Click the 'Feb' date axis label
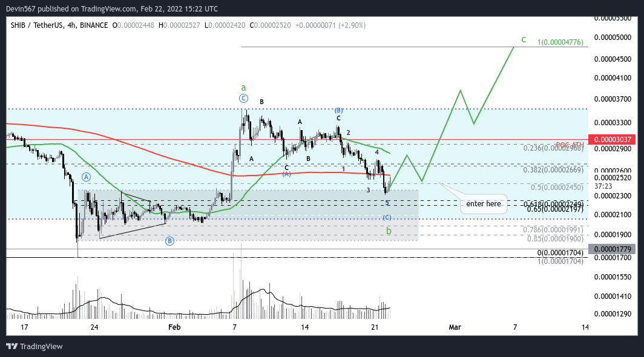This screenshot has height=357, width=644. 174,327
